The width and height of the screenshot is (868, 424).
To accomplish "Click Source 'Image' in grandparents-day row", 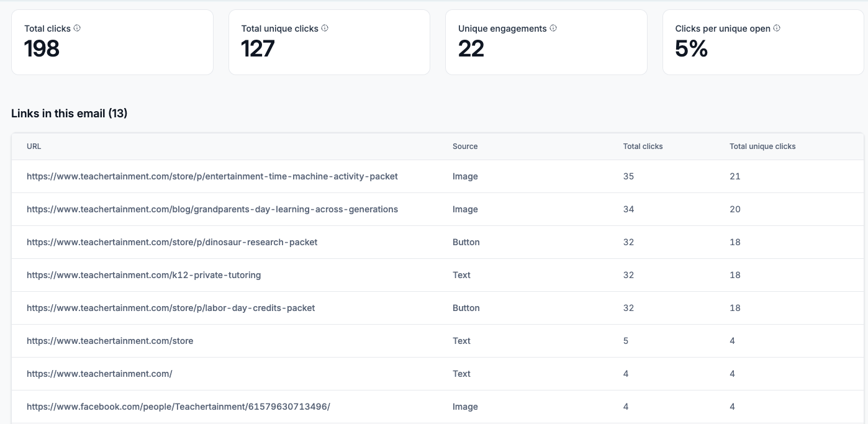I will coord(465,209).
